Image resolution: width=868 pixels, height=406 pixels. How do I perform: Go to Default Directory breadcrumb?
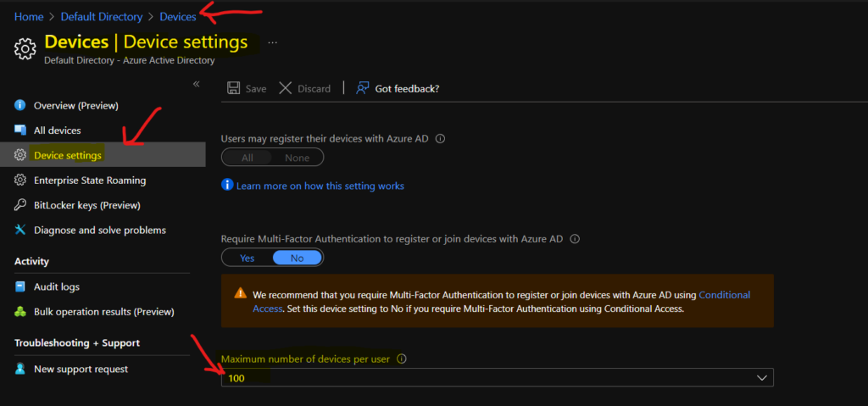coord(102,17)
